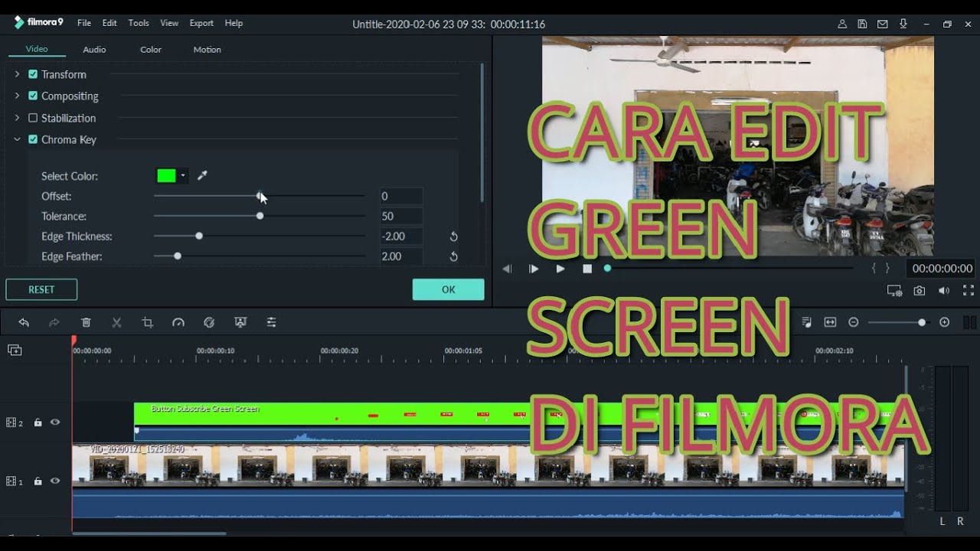This screenshot has width=980, height=551.
Task: Expand the Transform section
Action: 17,74
